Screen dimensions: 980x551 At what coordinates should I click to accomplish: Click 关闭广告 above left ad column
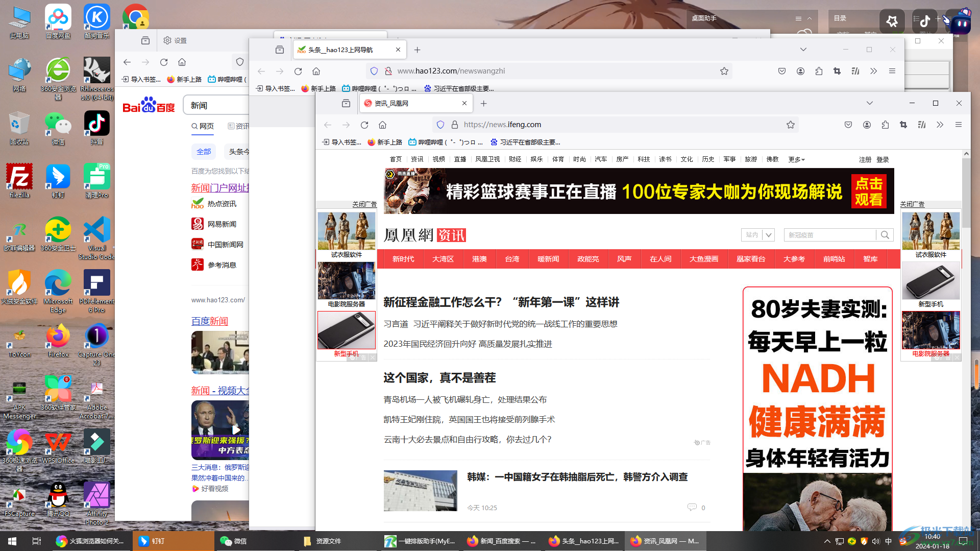[x=364, y=204]
